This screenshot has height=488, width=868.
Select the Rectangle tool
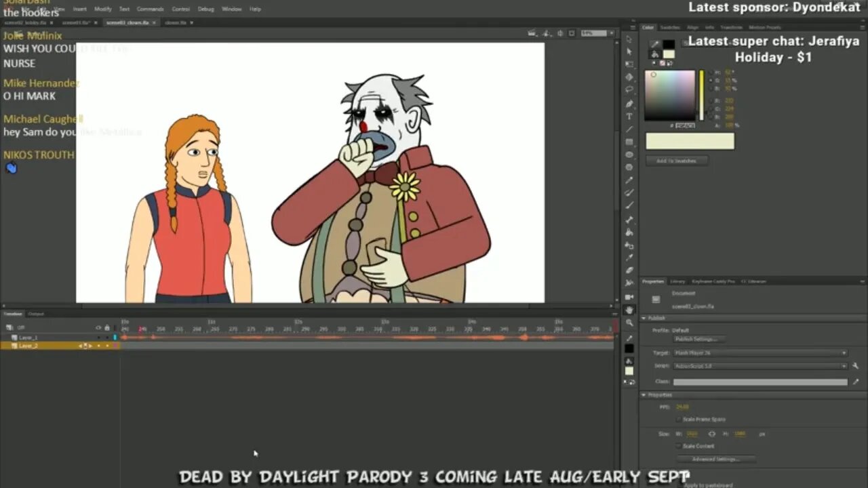pyautogui.click(x=629, y=142)
